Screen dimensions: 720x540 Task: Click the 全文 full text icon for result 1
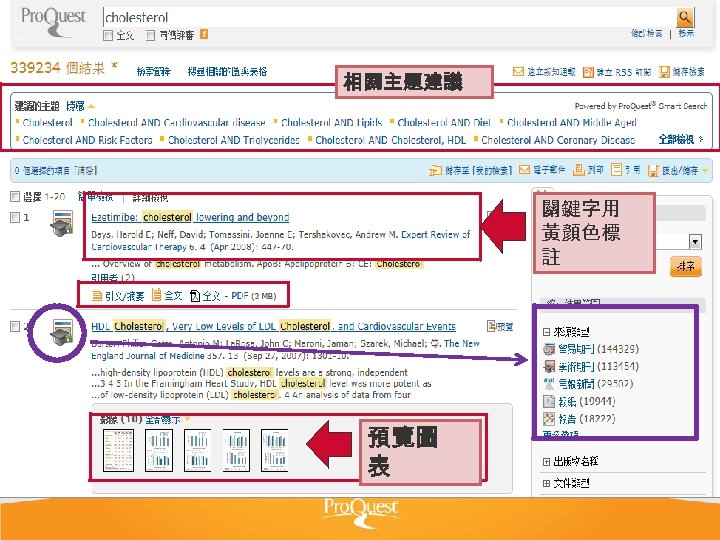click(x=157, y=295)
